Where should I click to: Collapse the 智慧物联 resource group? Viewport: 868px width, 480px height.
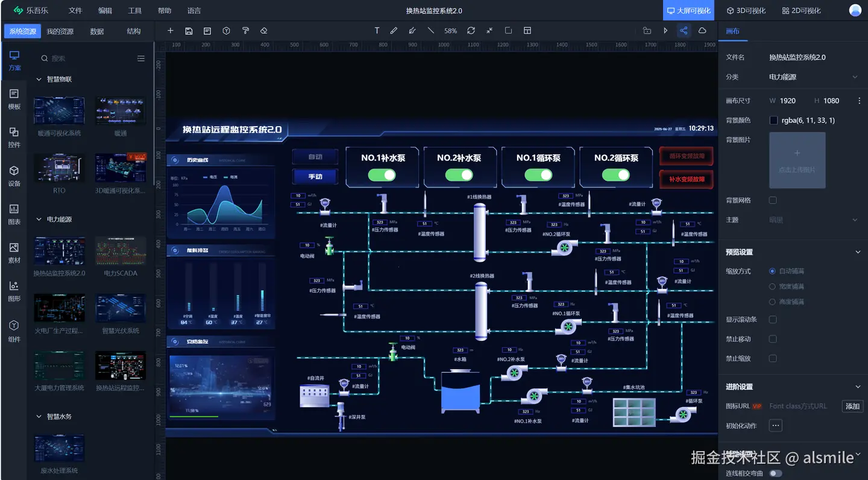[39, 79]
